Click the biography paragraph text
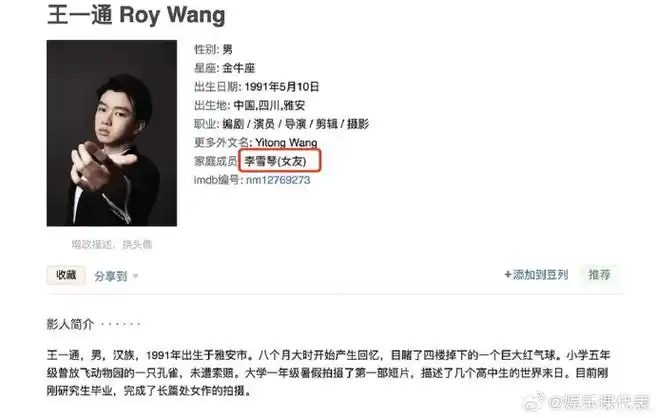Image resolution: width=656 pixels, height=418 pixels. point(328,373)
